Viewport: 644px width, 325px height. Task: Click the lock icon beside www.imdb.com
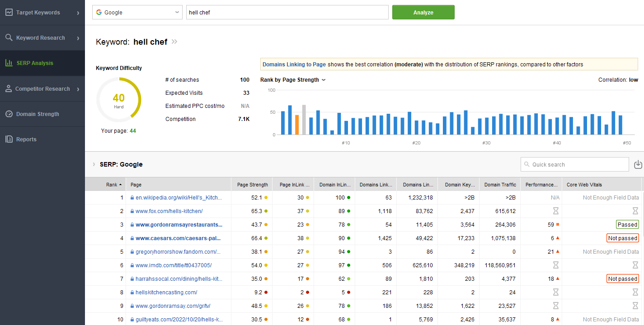(132, 265)
